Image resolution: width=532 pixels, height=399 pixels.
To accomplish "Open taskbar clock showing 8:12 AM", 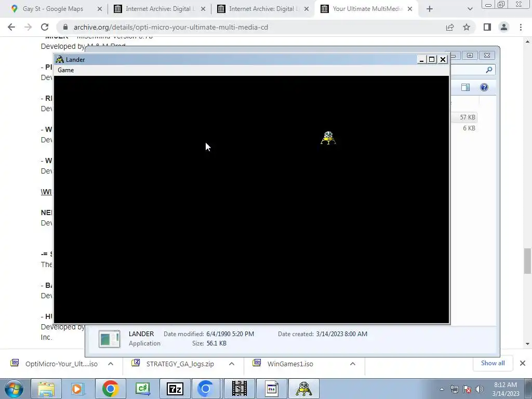I will tap(506, 389).
